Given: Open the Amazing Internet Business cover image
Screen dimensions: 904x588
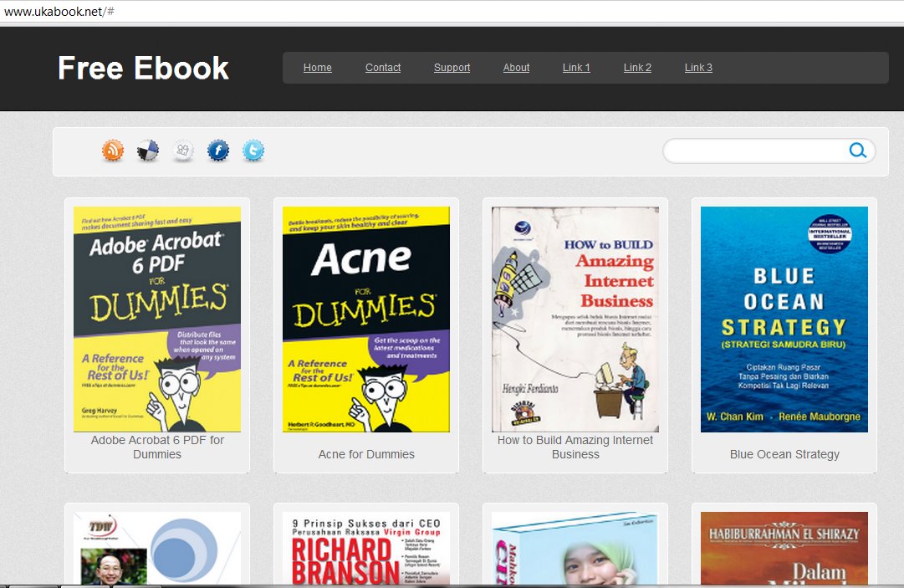Looking at the screenshot, I should click(x=575, y=320).
